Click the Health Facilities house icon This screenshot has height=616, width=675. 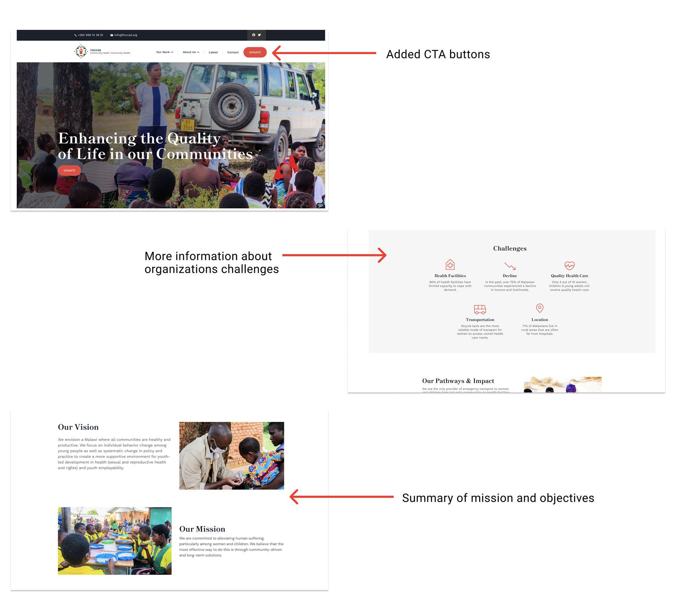pos(450,264)
